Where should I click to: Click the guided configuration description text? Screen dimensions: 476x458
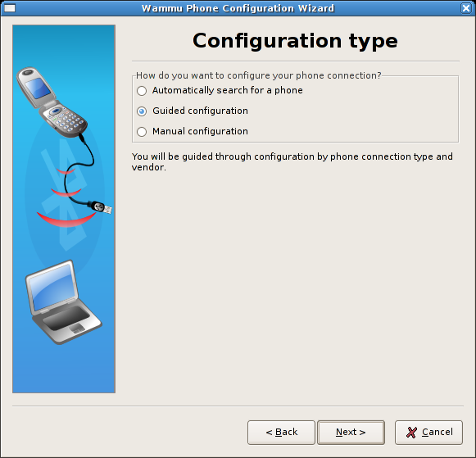pos(292,161)
